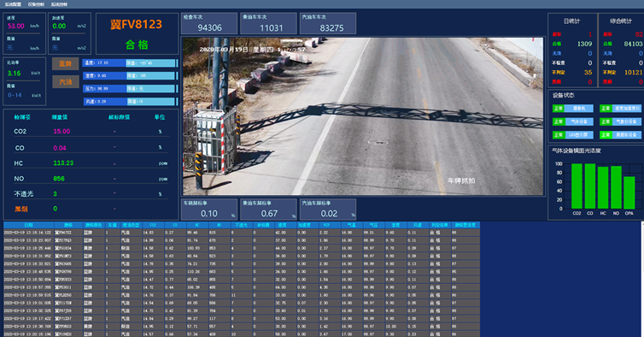Select the 温度 17.10 reading bar
The height and width of the screenshot is (337, 644).
click(130, 63)
